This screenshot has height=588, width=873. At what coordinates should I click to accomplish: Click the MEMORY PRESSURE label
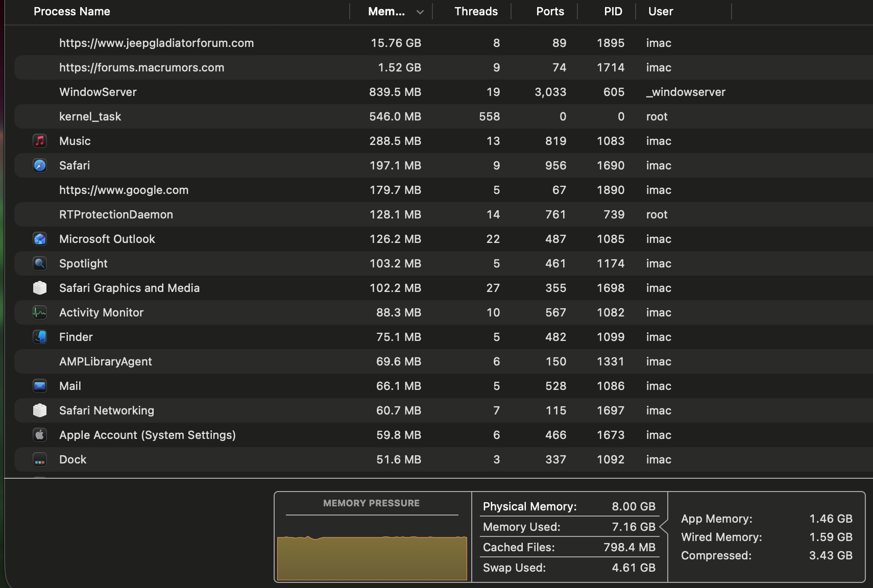point(371,503)
